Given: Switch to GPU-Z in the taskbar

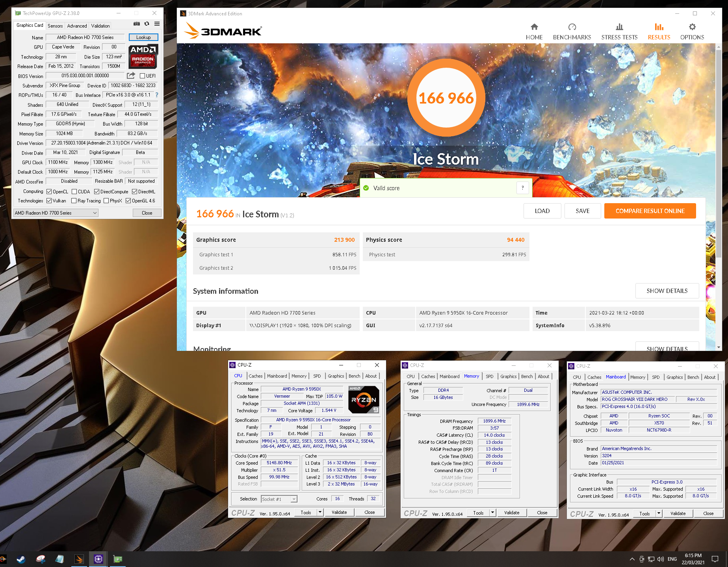Looking at the screenshot, I should (117, 559).
